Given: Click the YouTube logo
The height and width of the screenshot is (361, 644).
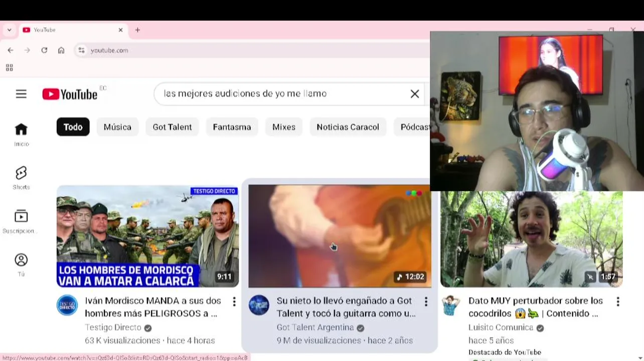Looking at the screenshot, I should [70, 94].
